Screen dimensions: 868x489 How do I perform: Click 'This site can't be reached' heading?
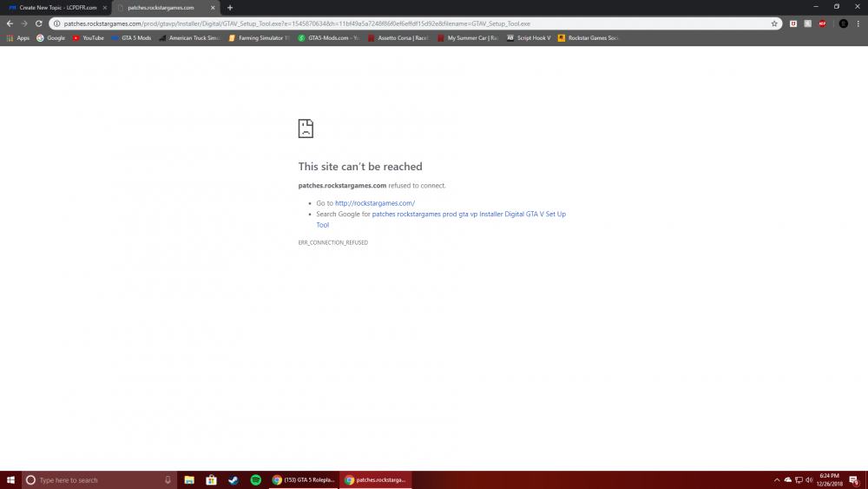tap(360, 167)
